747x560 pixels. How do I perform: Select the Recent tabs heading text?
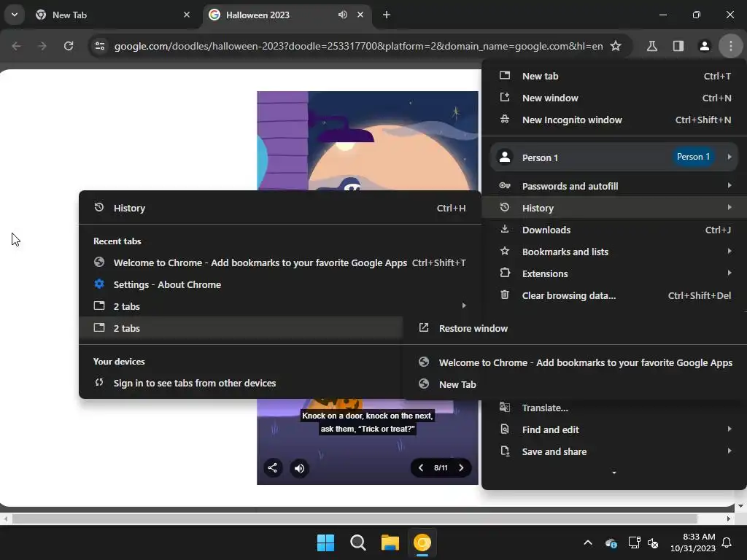(x=117, y=241)
